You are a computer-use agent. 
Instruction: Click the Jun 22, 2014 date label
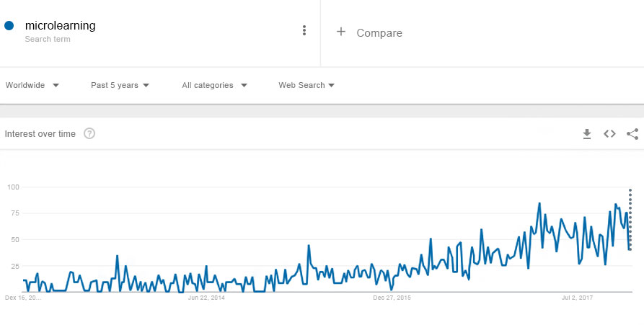coord(206,297)
